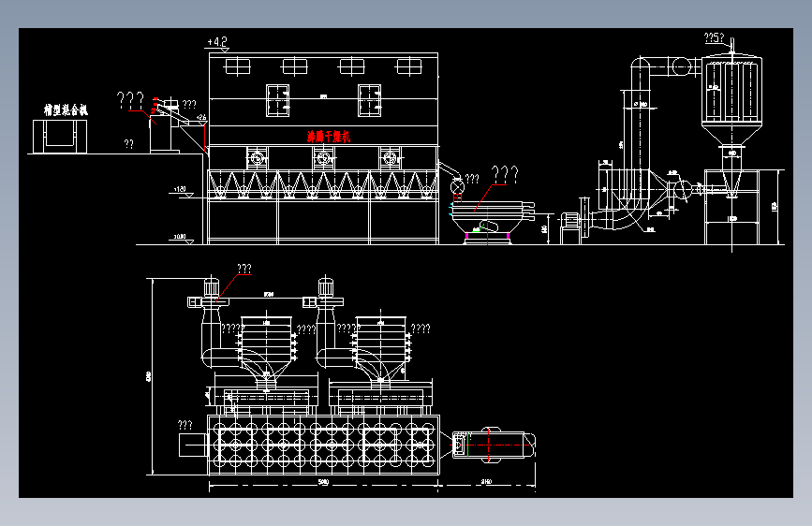Viewport: 812px width, 526px height.
Task: Click the 2160 dimension text
Action: click(x=486, y=481)
